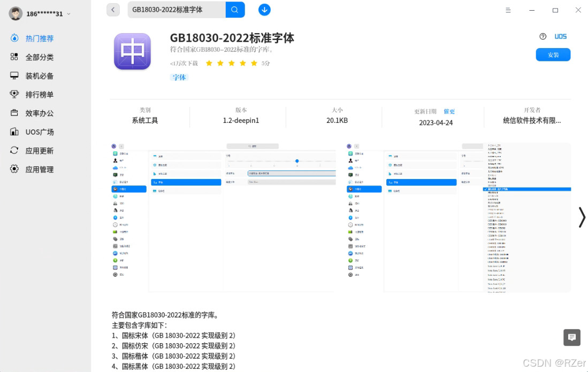This screenshot has width=588, height=372.
Task: Maximize the app store window
Action: (555, 10)
